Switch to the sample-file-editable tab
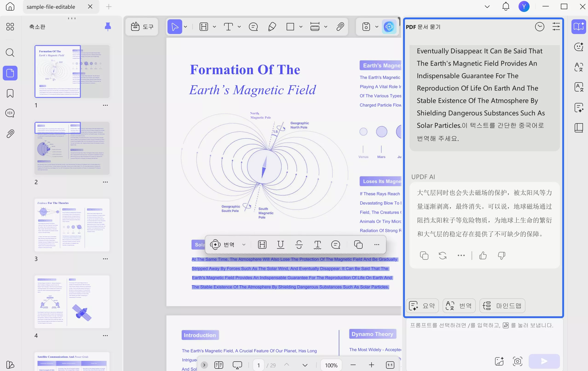The width and height of the screenshot is (588, 371). (51, 7)
